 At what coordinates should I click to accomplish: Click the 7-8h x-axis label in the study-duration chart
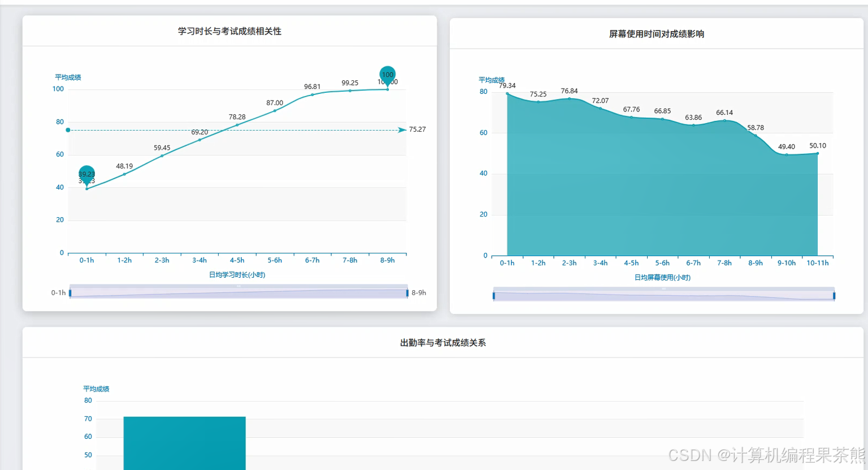pos(350,260)
